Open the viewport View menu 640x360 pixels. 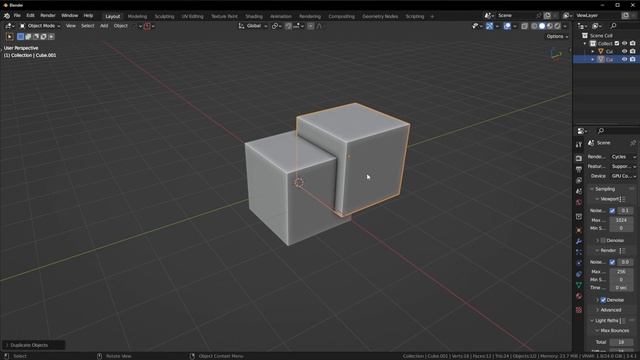coord(71,26)
